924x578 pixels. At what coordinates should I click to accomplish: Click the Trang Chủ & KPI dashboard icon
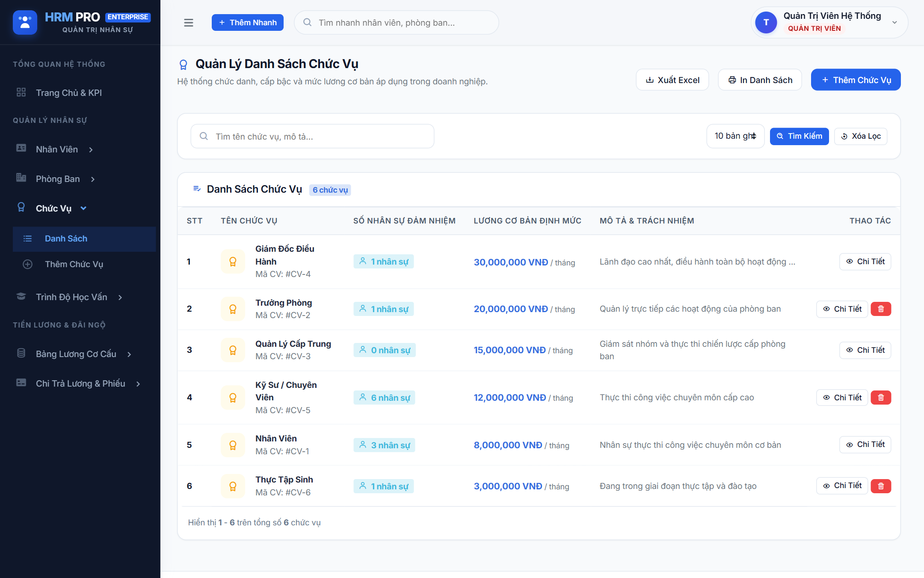coord(21,92)
